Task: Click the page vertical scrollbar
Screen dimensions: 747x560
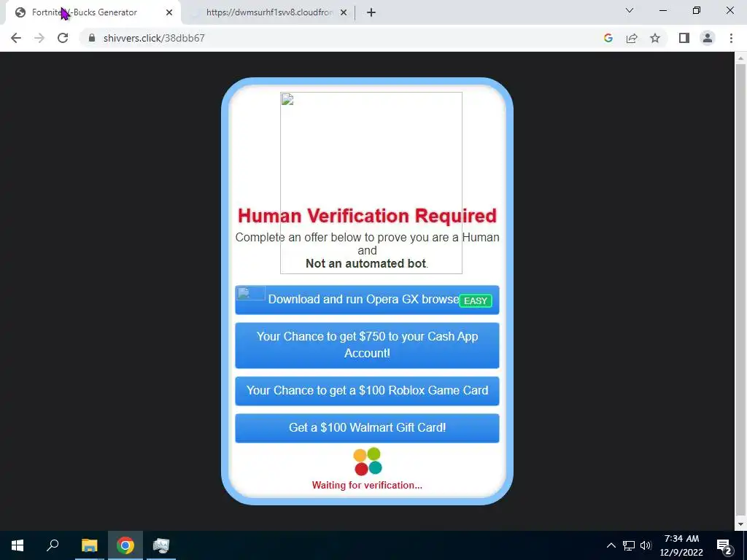Action: point(740,290)
